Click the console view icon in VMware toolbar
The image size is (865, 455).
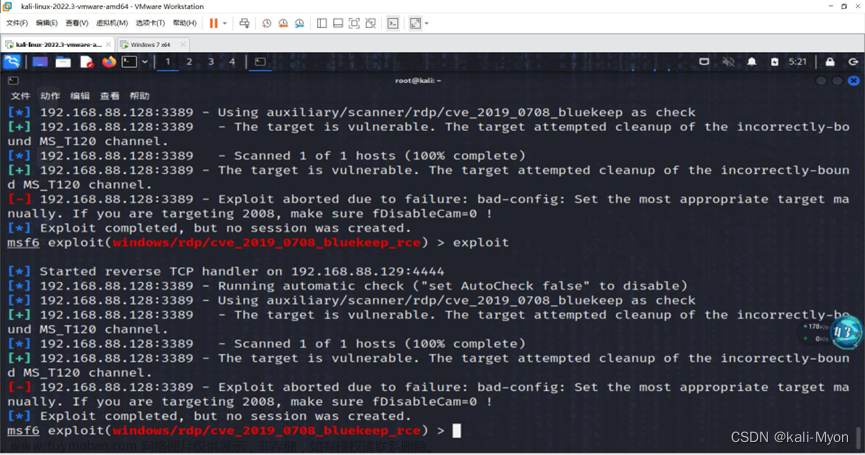393,23
